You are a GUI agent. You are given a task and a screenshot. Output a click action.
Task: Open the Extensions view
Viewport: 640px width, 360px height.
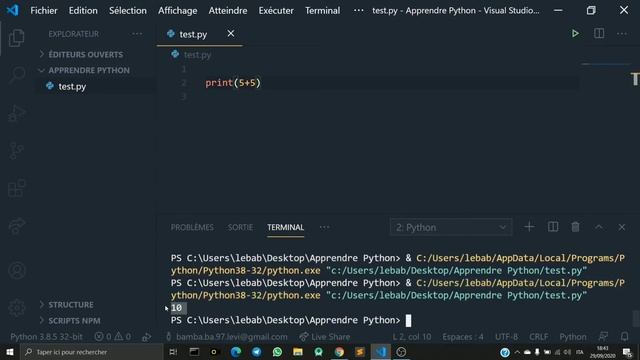pos(17,188)
